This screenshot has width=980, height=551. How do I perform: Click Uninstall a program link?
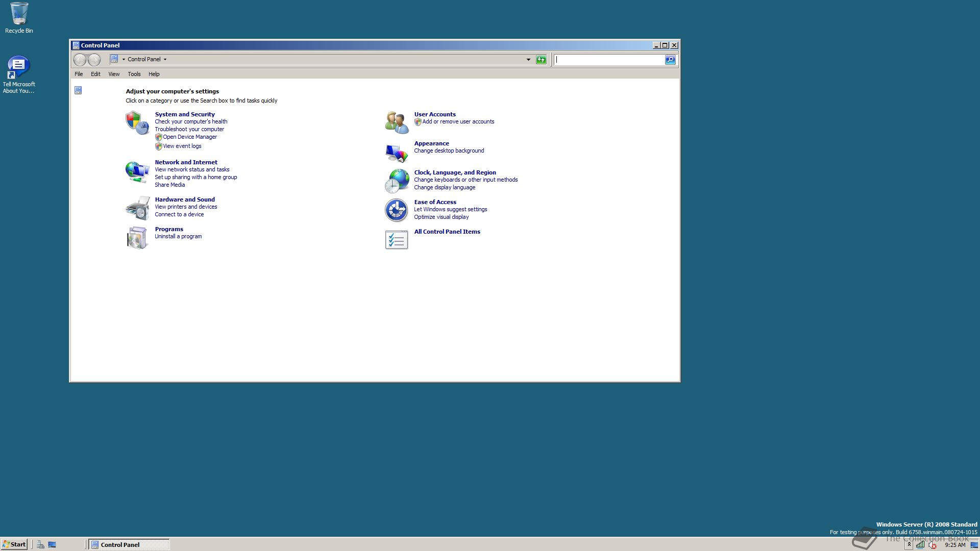(x=178, y=236)
